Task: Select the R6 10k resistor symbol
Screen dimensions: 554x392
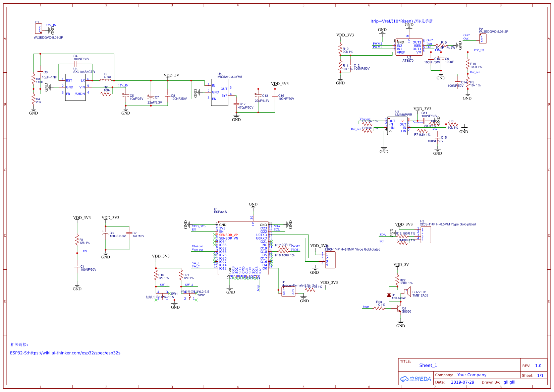Action: point(453,124)
